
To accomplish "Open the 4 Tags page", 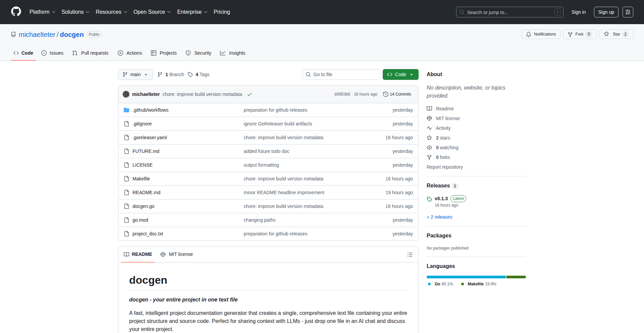I will pyautogui.click(x=199, y=74).
